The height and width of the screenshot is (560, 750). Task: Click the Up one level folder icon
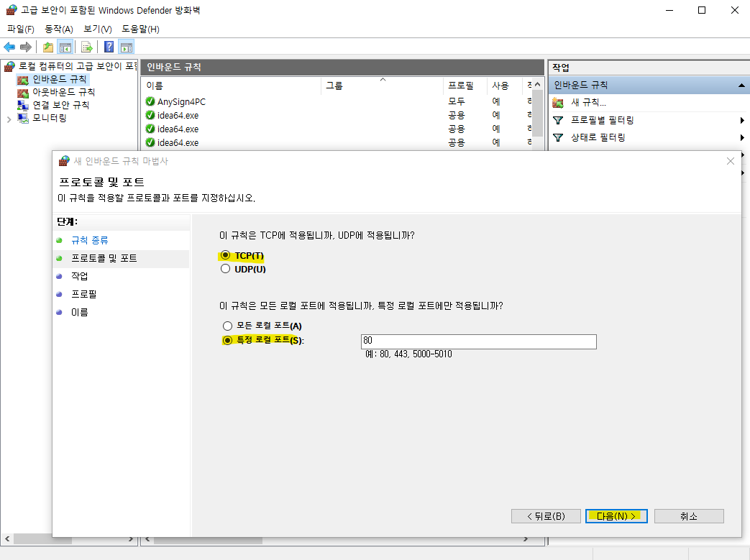[48, 47]
